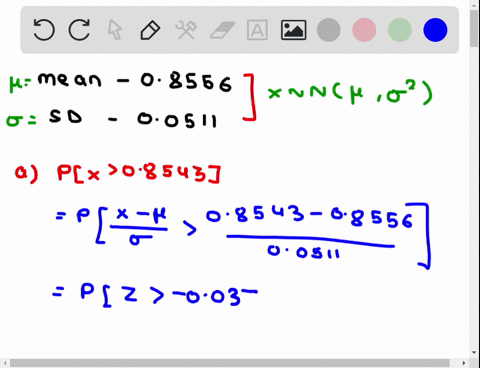This screenshot has width=480, height=368.
Task: Click the scroll down arrow
Action: pos(474,352)
